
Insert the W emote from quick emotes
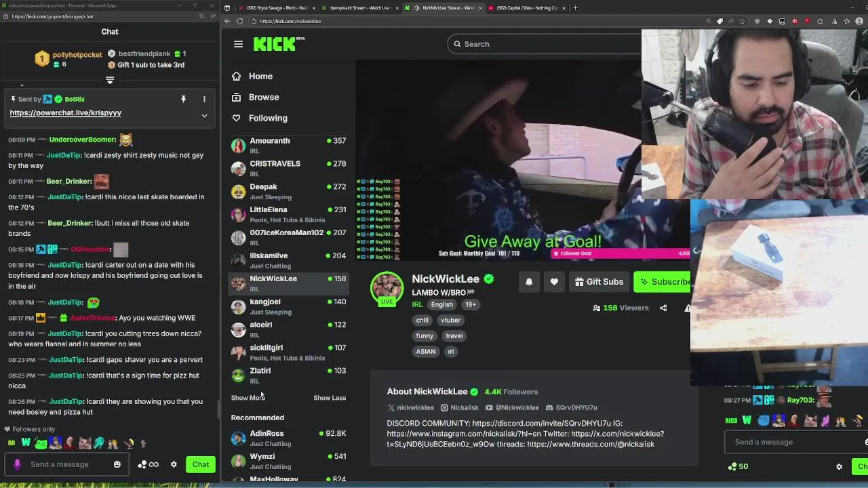(26, 443)
